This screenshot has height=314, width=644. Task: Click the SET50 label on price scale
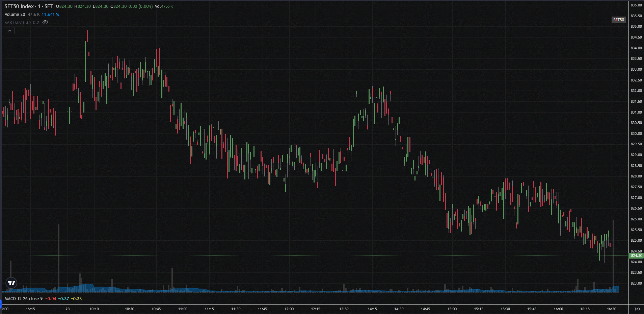[x=618, y=20]
